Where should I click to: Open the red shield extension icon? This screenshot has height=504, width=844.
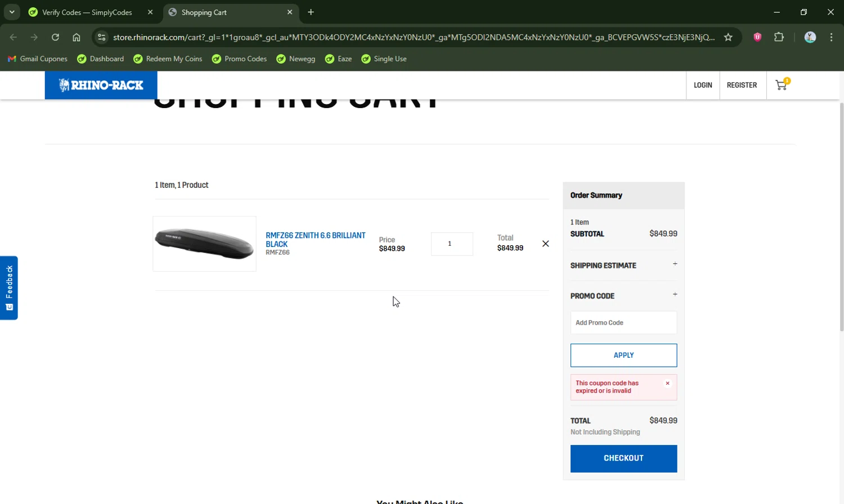757,37
